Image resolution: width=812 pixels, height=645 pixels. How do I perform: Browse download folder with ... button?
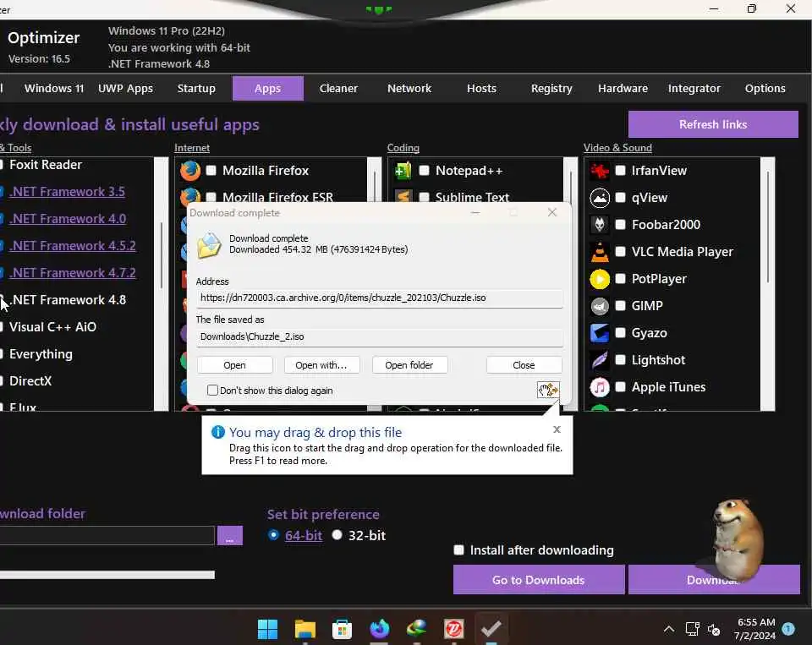coord(230,536)
